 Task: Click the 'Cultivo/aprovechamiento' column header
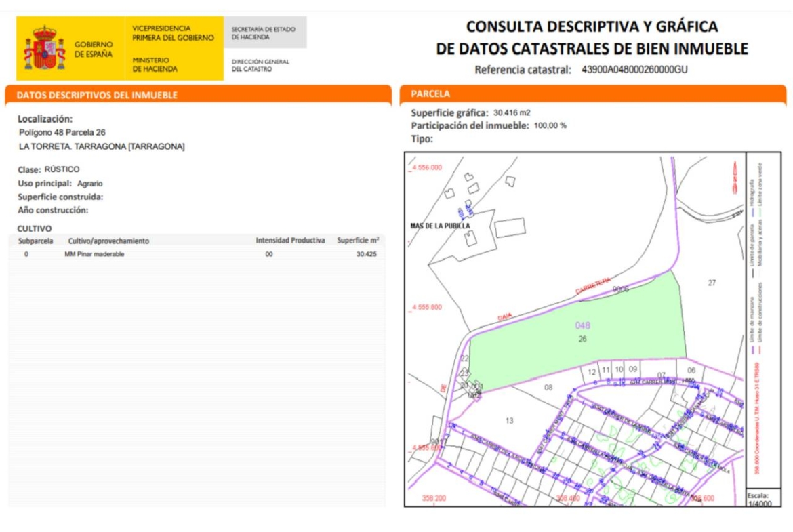click(108, 241)
